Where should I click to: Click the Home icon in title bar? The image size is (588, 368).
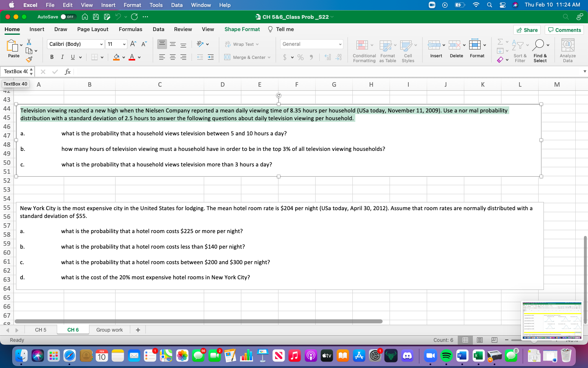point(85,17)
